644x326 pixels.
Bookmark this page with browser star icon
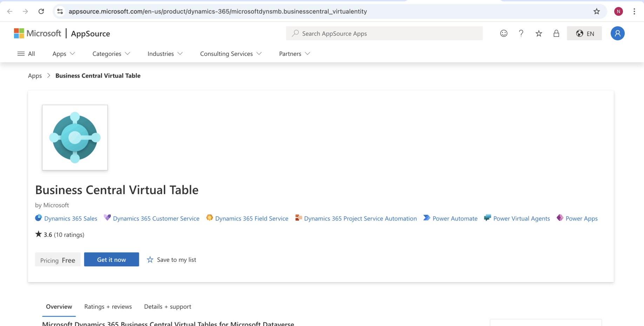pos(597,11)
